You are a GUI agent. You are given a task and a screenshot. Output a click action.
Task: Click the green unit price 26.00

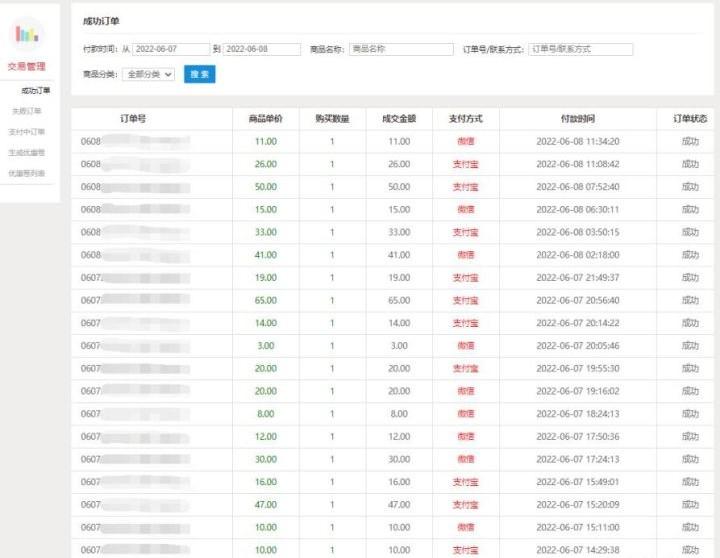[x=266, y=164]
